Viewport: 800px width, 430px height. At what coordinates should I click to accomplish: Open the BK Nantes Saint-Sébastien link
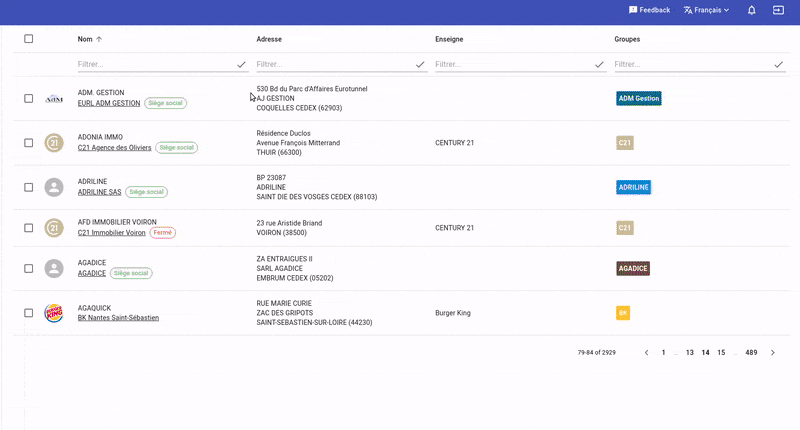[x=118, y=318]
